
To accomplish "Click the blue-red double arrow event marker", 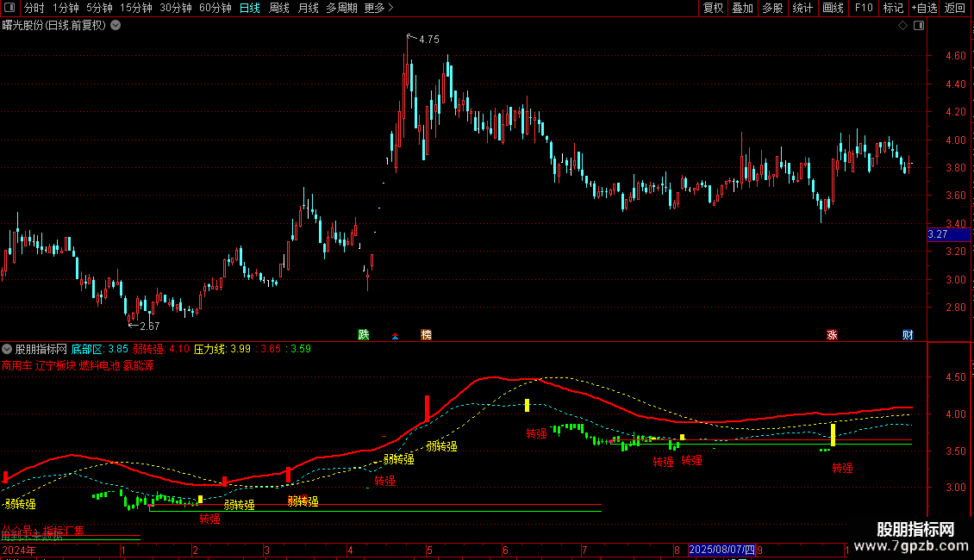I will coord(395,336).
